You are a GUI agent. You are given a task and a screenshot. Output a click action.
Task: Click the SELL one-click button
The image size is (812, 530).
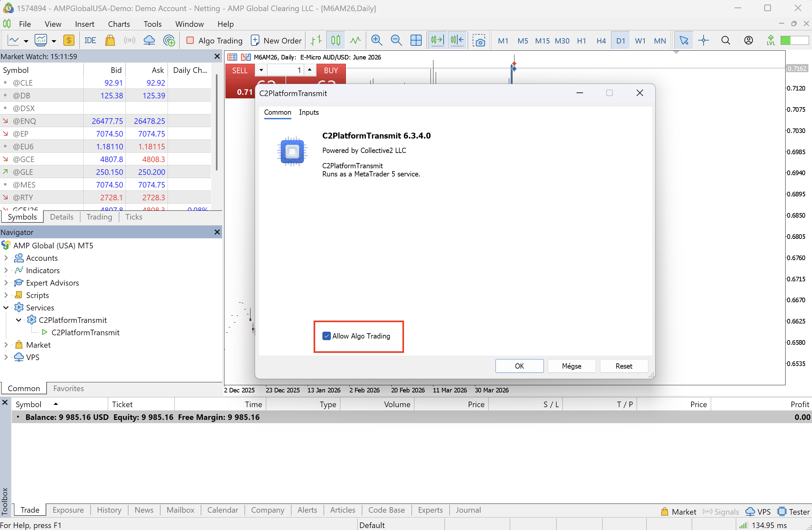point(240,70)
